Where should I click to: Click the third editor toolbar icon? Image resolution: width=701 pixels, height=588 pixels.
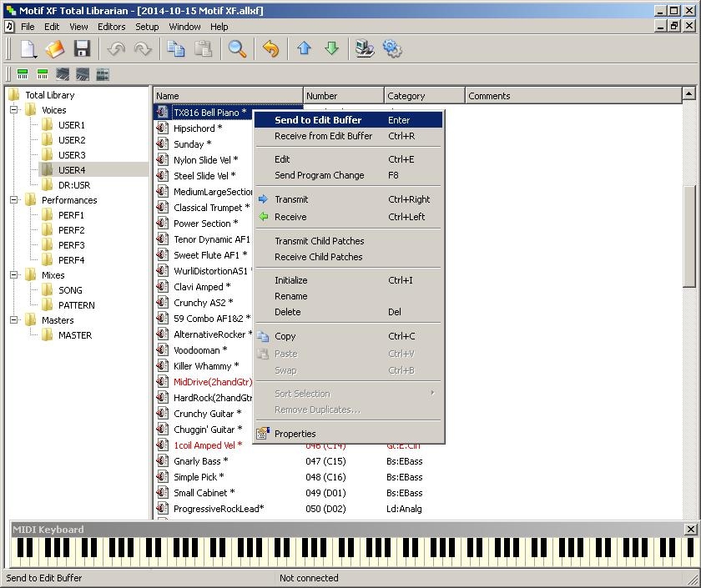63,74
